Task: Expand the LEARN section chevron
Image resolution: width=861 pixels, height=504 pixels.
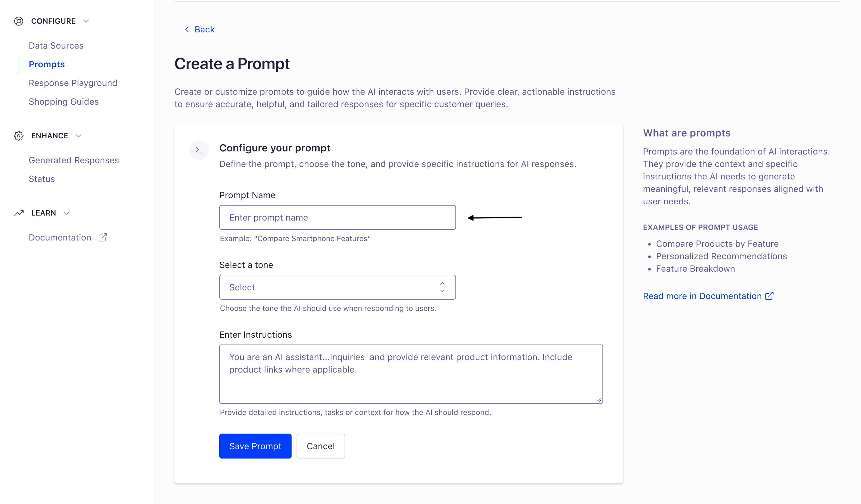Action: click(67, 212)
